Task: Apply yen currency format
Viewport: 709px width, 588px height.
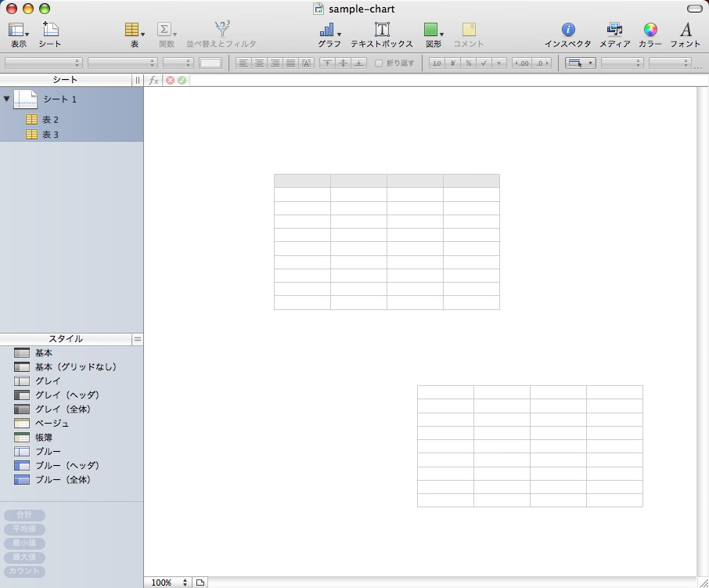Action: (x=452, y=63)
